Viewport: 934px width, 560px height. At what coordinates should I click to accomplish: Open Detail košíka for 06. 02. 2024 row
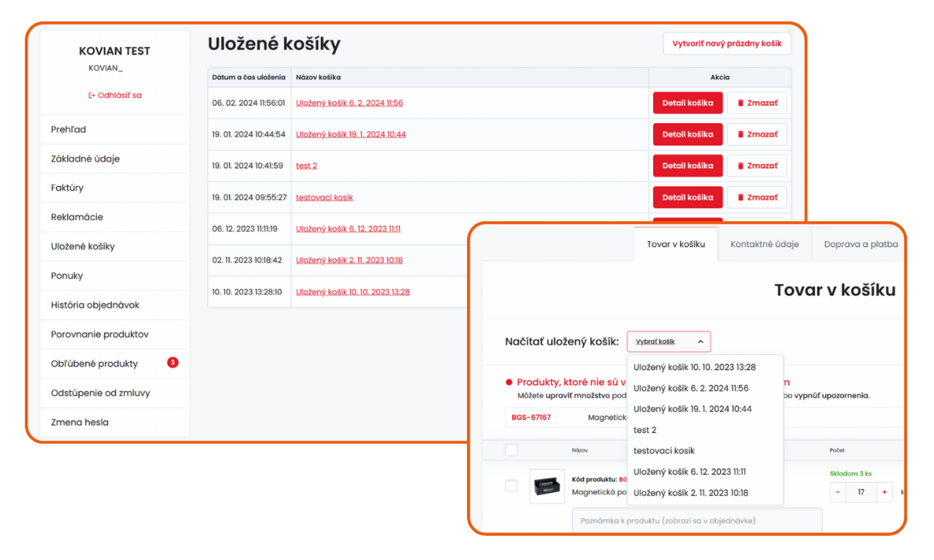pos(688,103)
